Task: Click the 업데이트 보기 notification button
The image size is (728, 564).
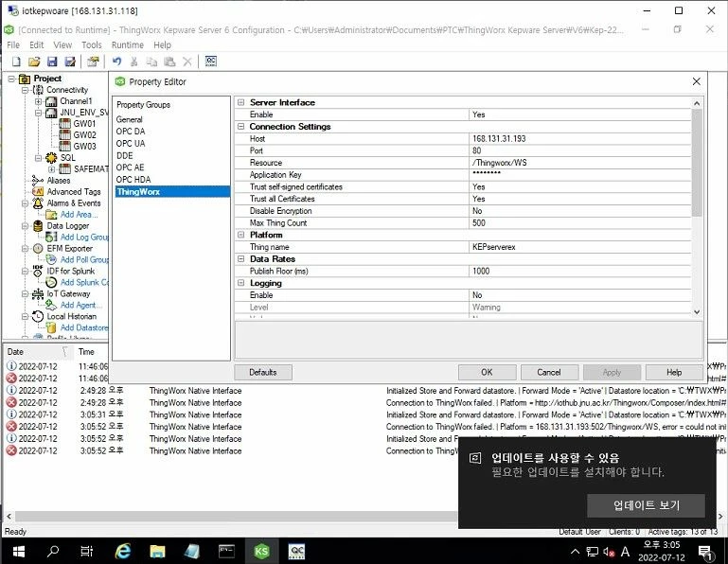Action: click(646, 505)
